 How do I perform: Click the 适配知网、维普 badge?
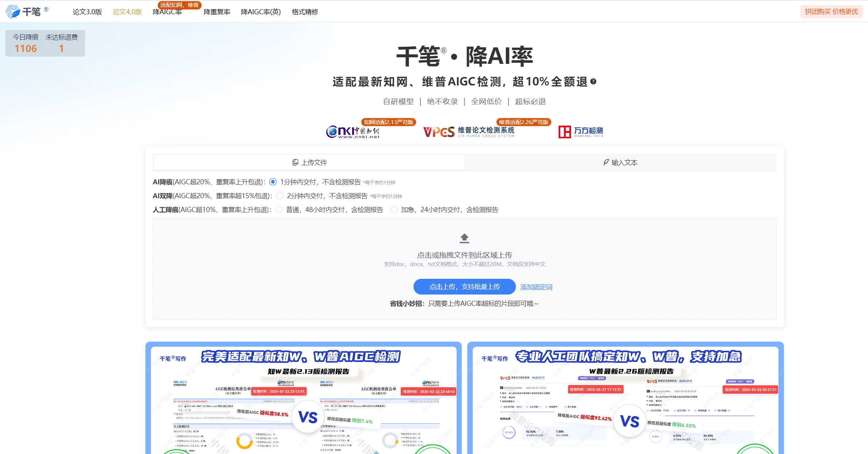pos(179,5)
